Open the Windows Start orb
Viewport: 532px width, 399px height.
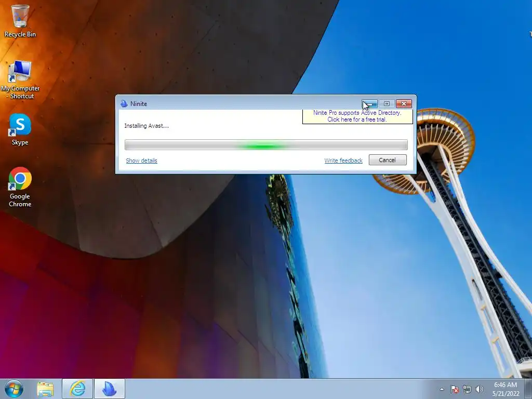(14, 389)
